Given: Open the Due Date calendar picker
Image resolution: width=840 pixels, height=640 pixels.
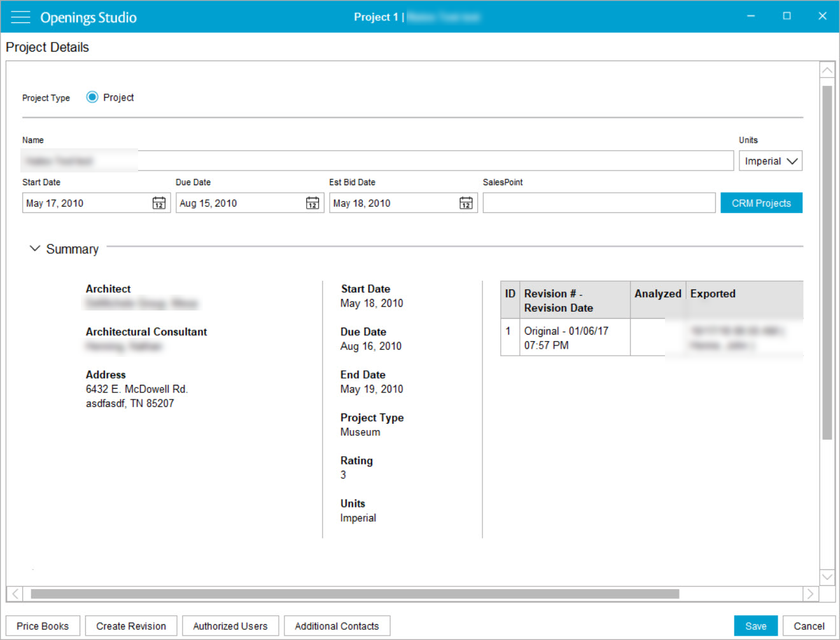Looking at the screenshot, I should [x=312, y=202].
